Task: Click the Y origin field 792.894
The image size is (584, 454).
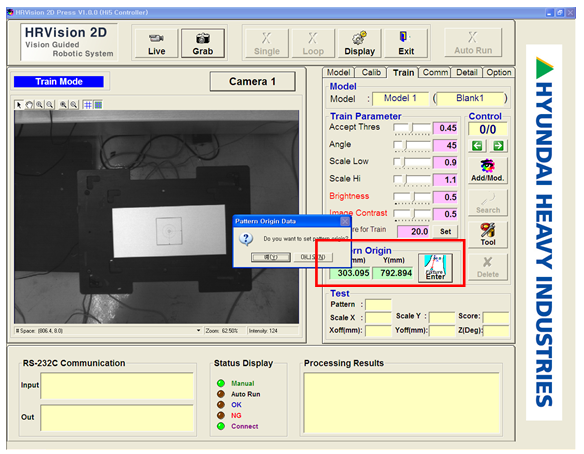Action: (393, 273)
